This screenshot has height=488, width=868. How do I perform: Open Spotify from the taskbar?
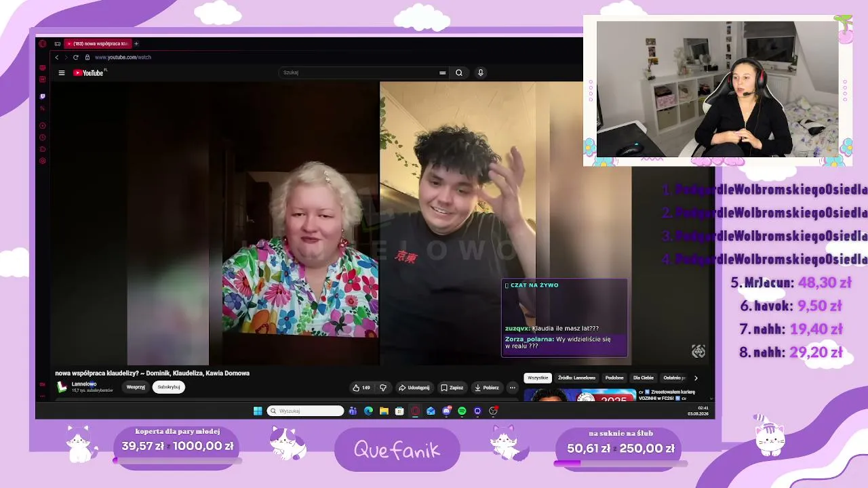click(462, 411)
